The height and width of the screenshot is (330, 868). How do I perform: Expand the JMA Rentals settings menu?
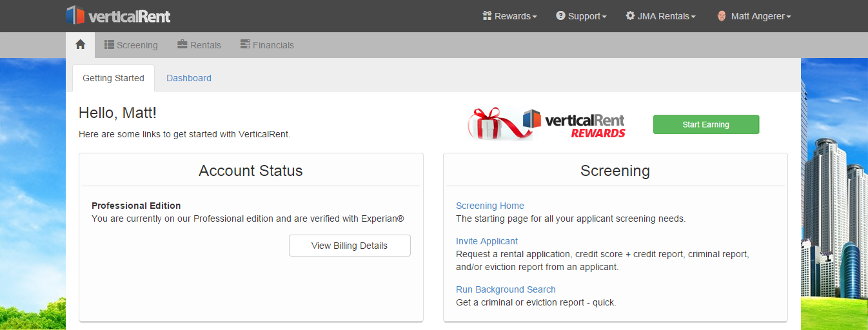coord(660,16)
